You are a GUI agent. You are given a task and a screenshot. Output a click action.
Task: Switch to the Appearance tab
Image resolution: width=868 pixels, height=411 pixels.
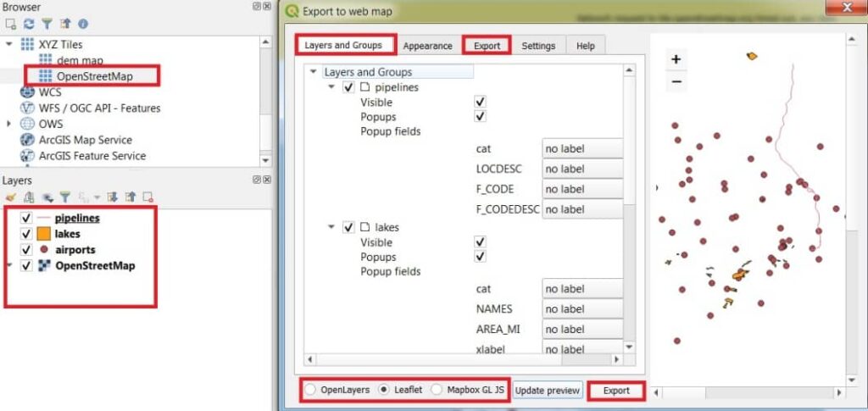pyautogui.click(x=428, y=46)
